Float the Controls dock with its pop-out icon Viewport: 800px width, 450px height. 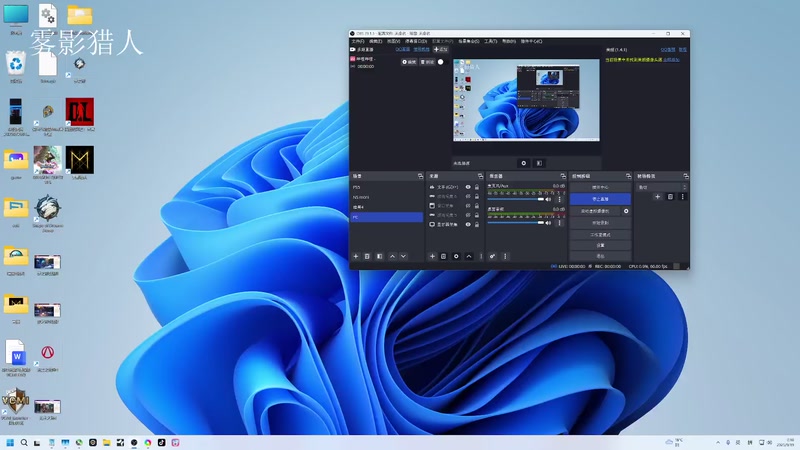(x=628, y=176)
